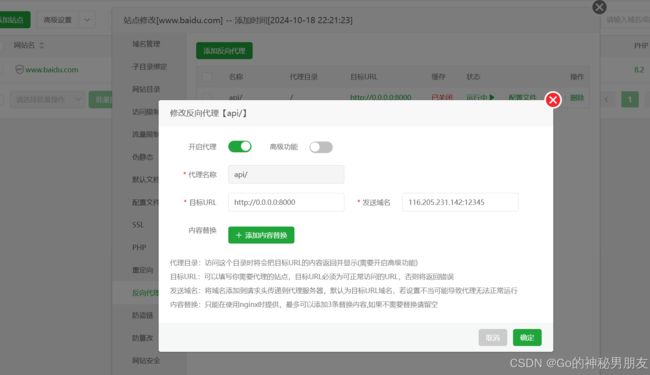
Task: Confirm the proxy changes with 确定
Action: click(527, 337)
